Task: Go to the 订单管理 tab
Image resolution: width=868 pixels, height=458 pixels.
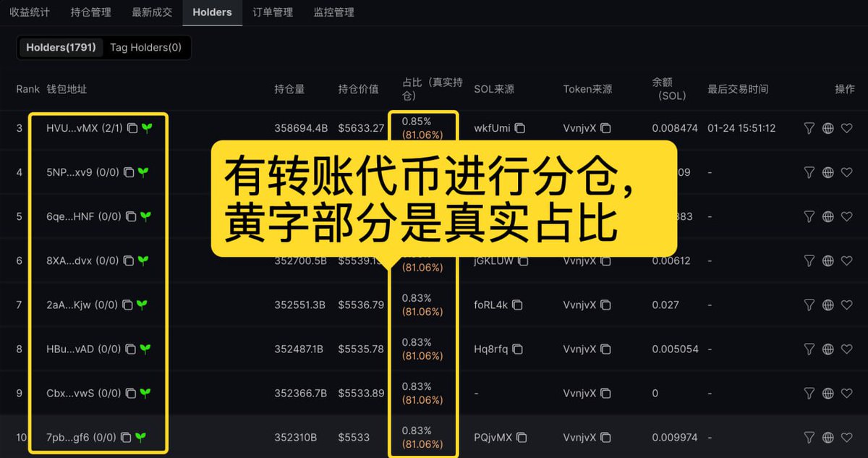Action: point(273,12)
